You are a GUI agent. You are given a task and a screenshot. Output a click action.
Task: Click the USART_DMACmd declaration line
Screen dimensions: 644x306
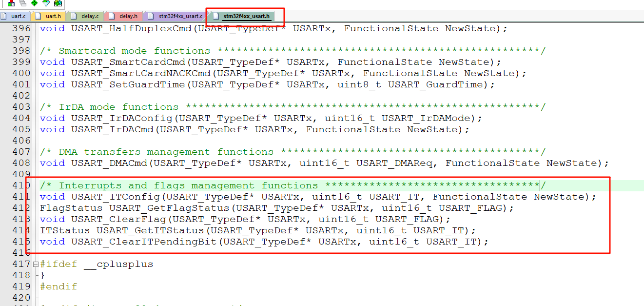(x=324, y=163)
